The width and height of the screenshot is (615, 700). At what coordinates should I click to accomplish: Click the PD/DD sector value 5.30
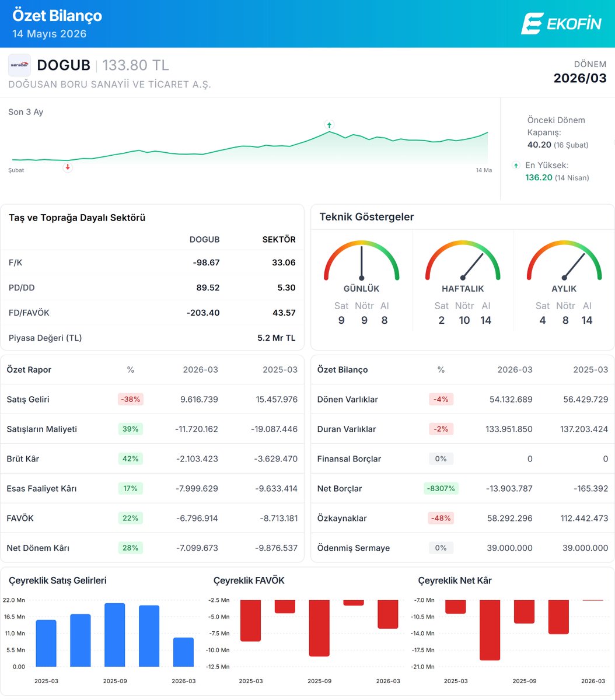click(x=287, y=288)
